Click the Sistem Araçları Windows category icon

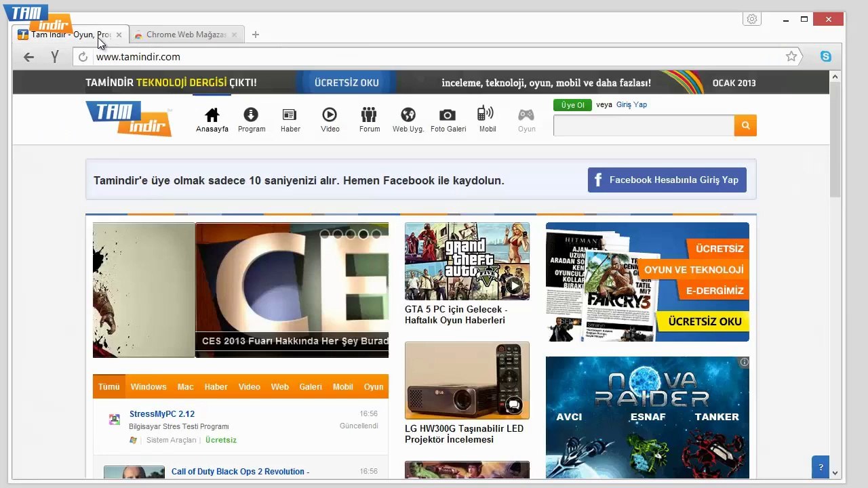click(x=134, y=440)
